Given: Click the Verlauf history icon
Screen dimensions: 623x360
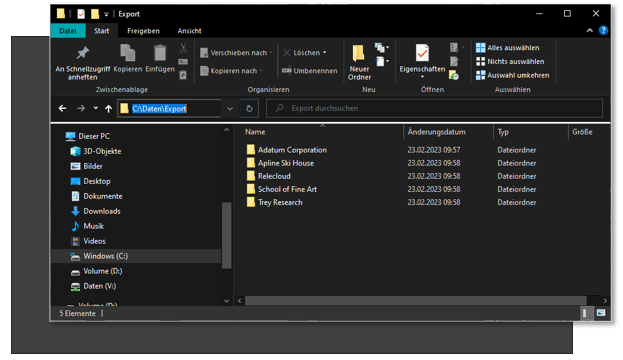Looking at the screenshot, I should pos(454,75).
